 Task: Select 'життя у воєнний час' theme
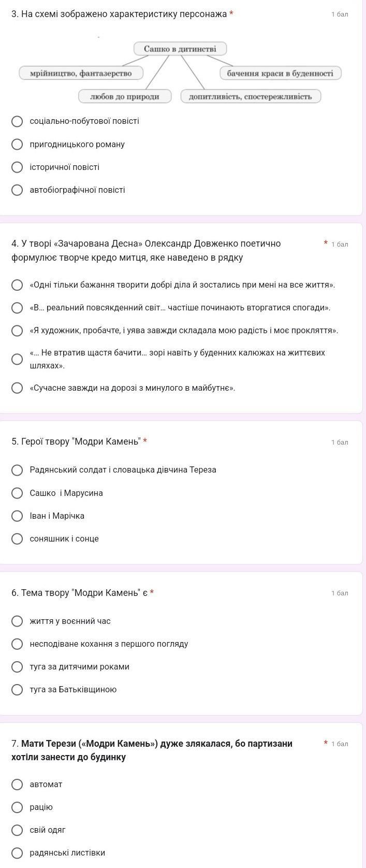coord(17,621)
